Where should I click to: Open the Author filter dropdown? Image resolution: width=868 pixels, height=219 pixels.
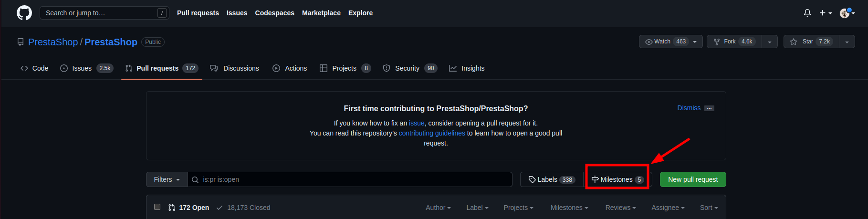438,208
